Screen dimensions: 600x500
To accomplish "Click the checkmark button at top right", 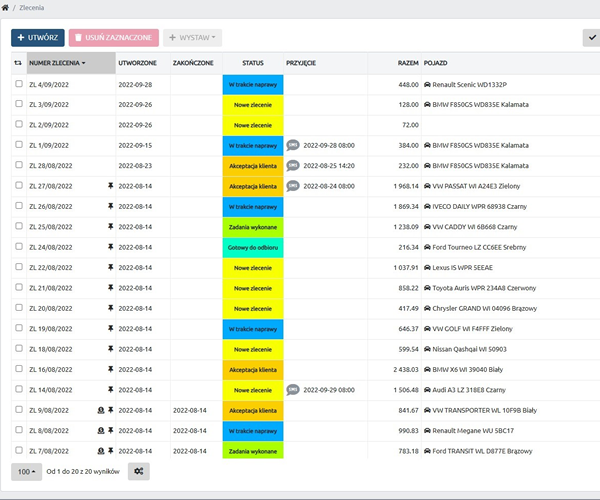I will [592, 37].
